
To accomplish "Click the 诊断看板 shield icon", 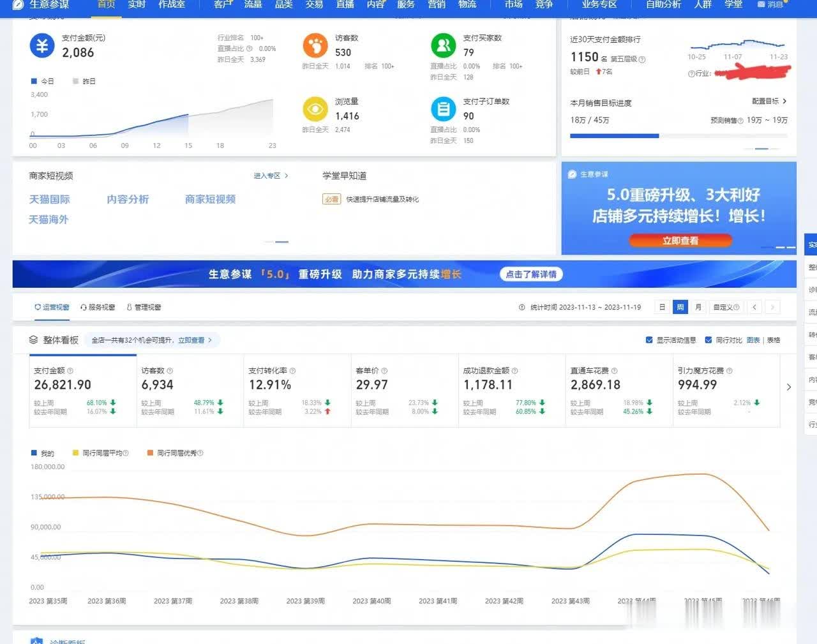I will click(x=36, y=640).
